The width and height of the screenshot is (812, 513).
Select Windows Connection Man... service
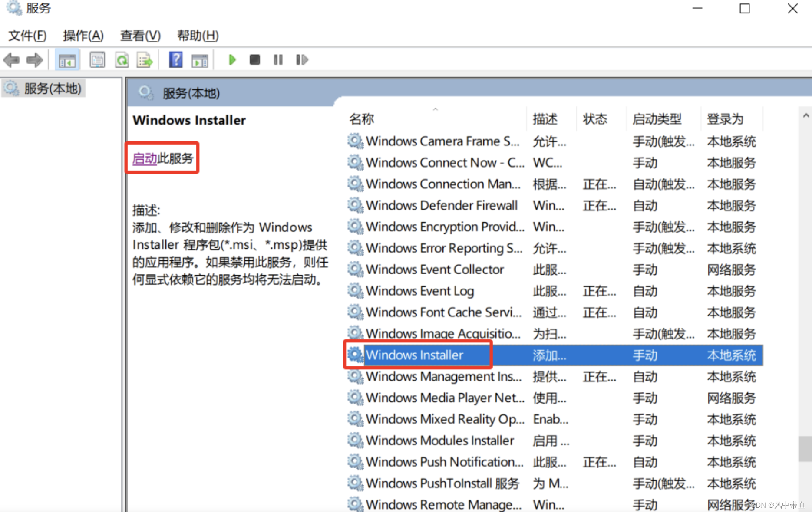(x=555, y=184)
